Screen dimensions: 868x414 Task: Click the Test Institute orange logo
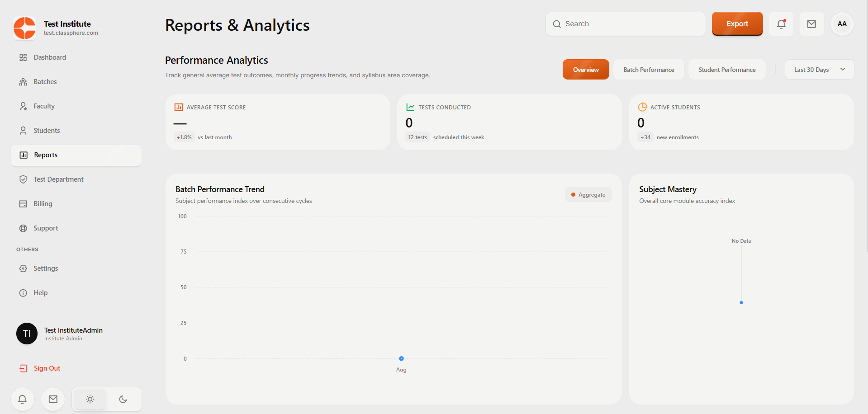pos(24,28)
